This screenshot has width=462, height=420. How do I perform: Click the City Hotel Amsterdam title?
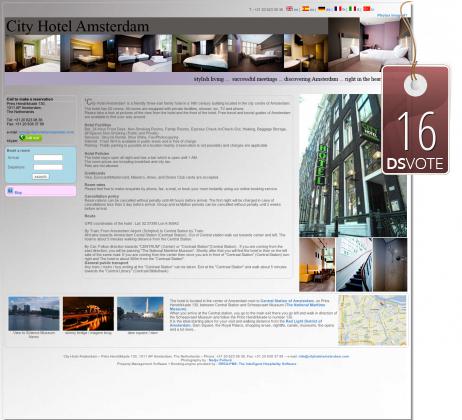pyautogui.click(x=77, y=26)
